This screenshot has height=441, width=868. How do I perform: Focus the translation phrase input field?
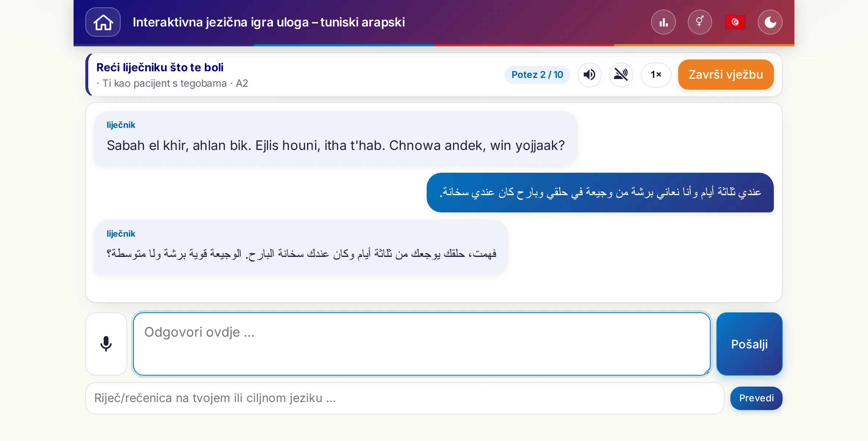coord(405,398)
